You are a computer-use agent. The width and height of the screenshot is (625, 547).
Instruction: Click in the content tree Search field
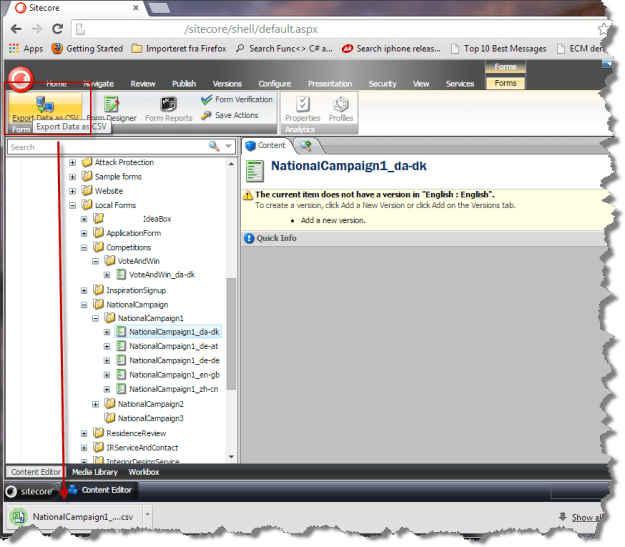(x=108, y=147)
